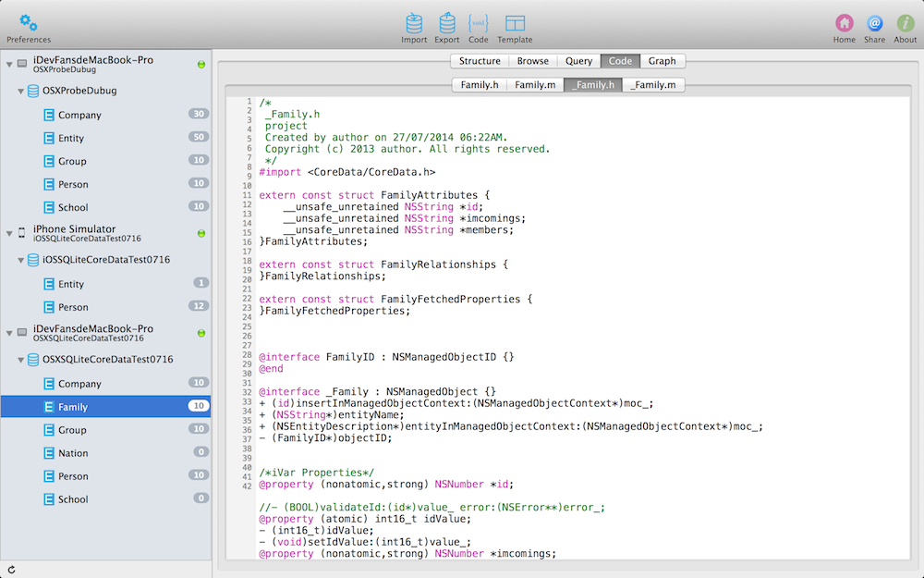Select School with count 0
This screenshot has height=578, width=924.
click(106, 499)
